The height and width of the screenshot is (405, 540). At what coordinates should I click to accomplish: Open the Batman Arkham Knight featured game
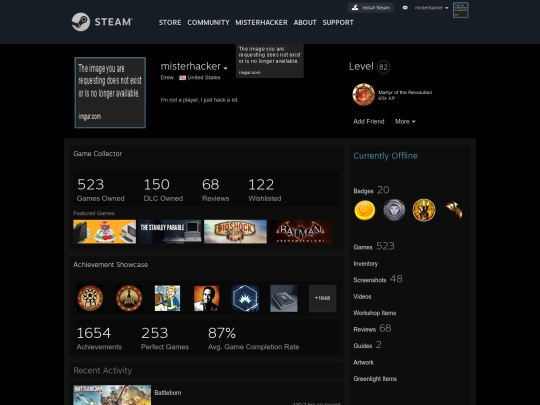coord(301,232)
